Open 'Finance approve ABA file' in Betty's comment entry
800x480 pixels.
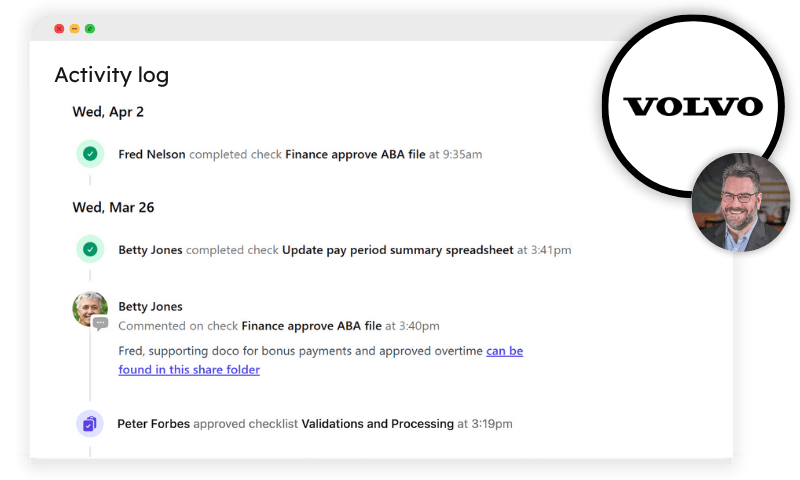(x=311, y=326)
